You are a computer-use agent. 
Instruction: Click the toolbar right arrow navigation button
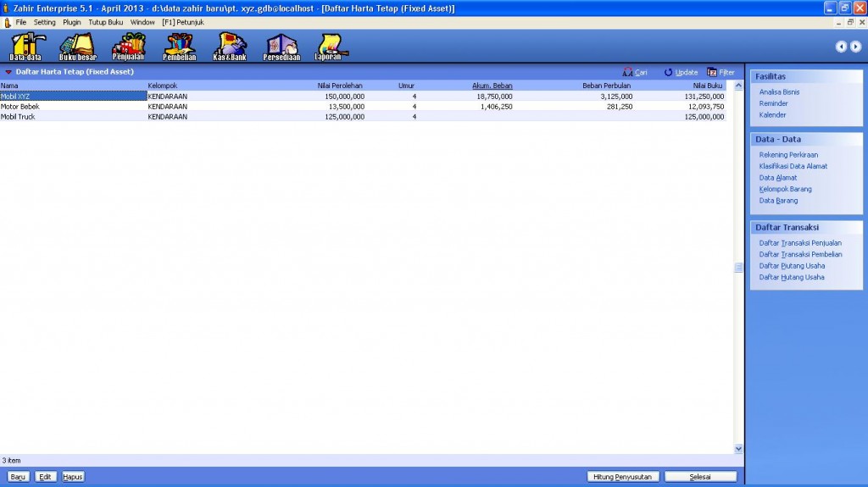(855, 47)
